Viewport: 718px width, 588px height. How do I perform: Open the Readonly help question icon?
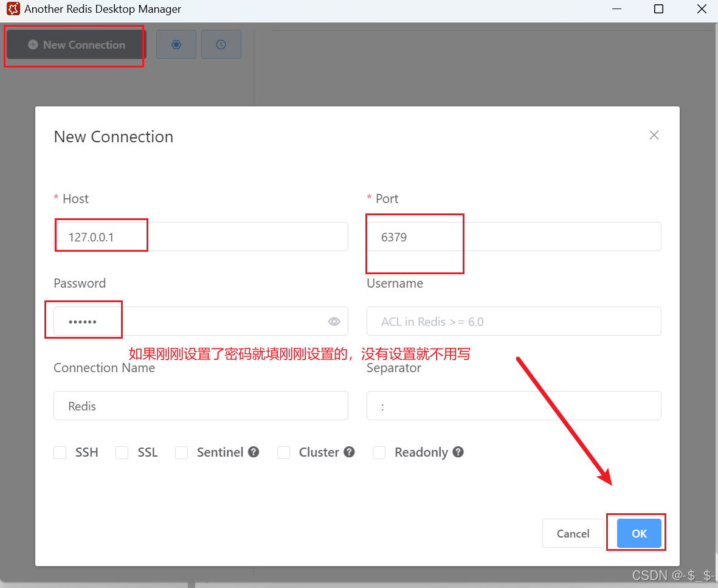pos(458,452)
